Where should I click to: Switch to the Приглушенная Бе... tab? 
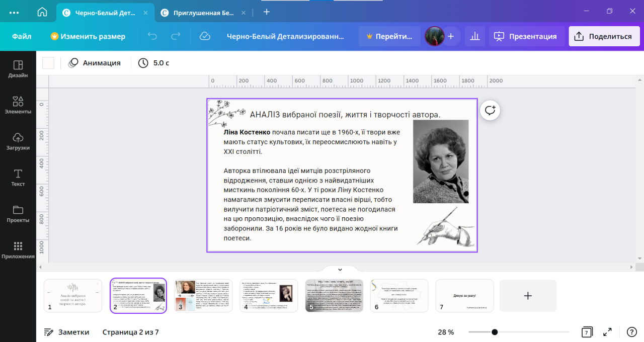[x=204, y=13]
